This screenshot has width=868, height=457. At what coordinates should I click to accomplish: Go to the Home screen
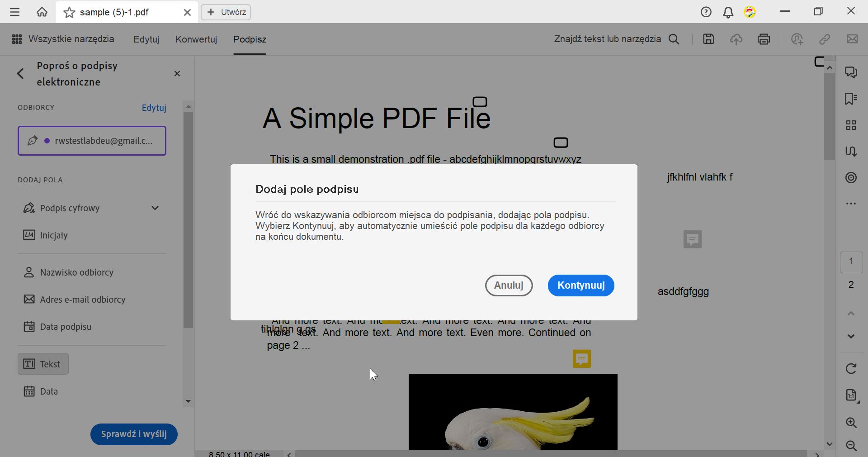42,12
